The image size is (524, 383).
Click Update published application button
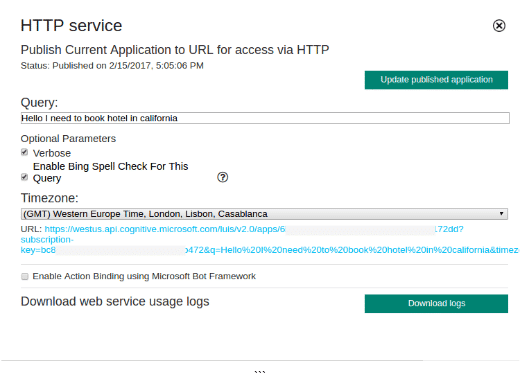click(436, 80)
